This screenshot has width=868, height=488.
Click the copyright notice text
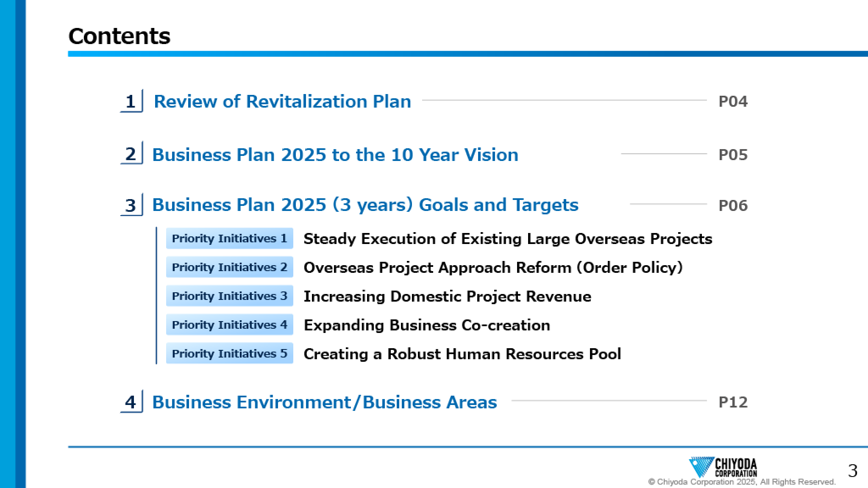point(742,482)
